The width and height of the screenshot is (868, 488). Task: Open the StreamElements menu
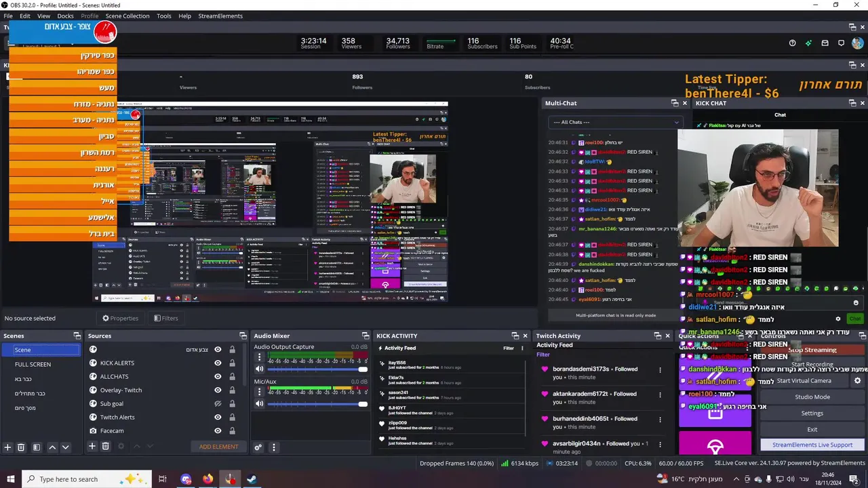[220, 16]
